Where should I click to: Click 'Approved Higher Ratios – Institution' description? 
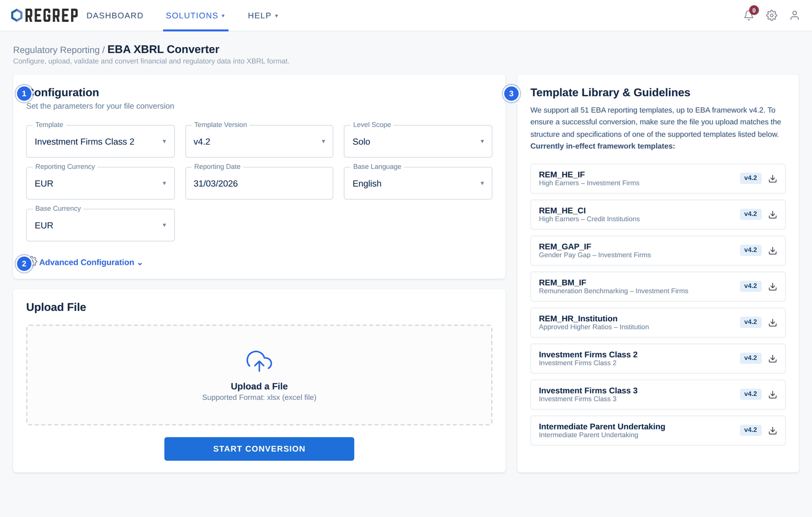(x=594, y=327)
